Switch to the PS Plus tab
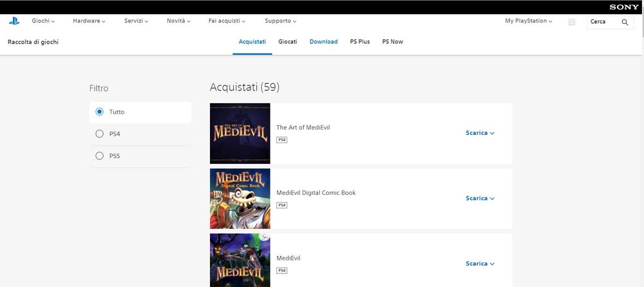The width and height of the screenshot is (644, 287). click(x=359, y=42)
